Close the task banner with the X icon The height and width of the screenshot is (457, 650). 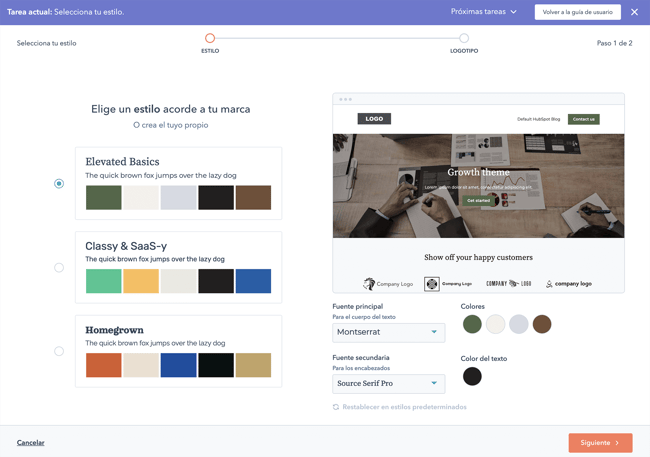click(x=634, y=12)
